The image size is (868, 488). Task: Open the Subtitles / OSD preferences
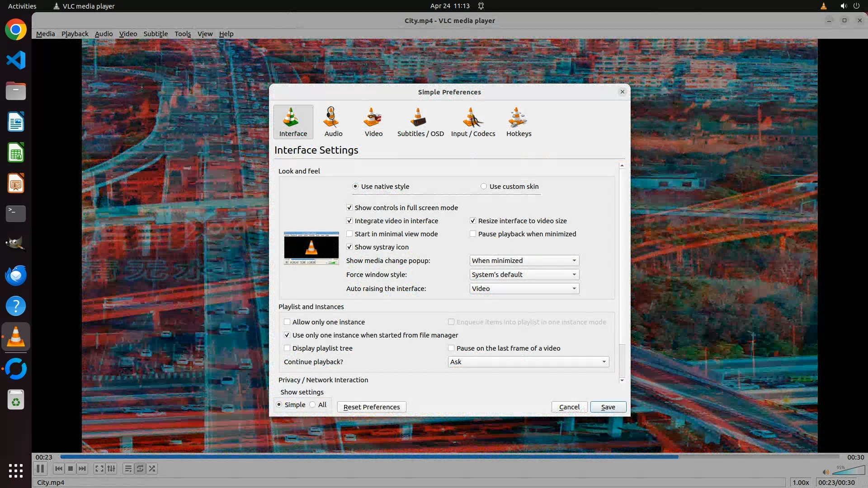click(420, 122)
